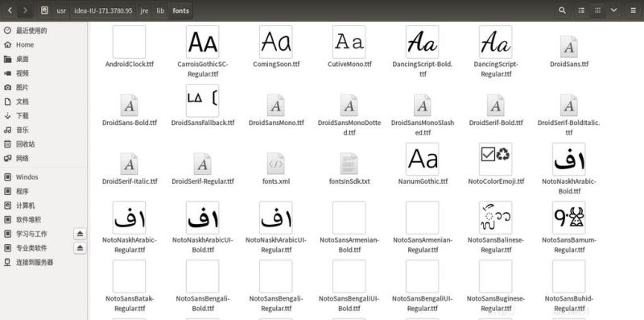644x320 pixels.
Task: Open 回收站 in the sidebar
Action: tap(26, 144)
